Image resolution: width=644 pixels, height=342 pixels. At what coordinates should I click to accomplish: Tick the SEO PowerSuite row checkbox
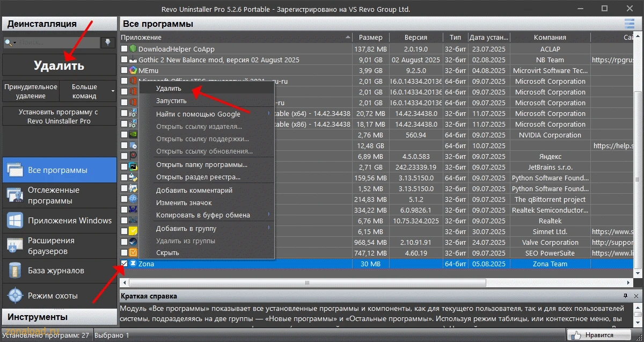(125, 253)
